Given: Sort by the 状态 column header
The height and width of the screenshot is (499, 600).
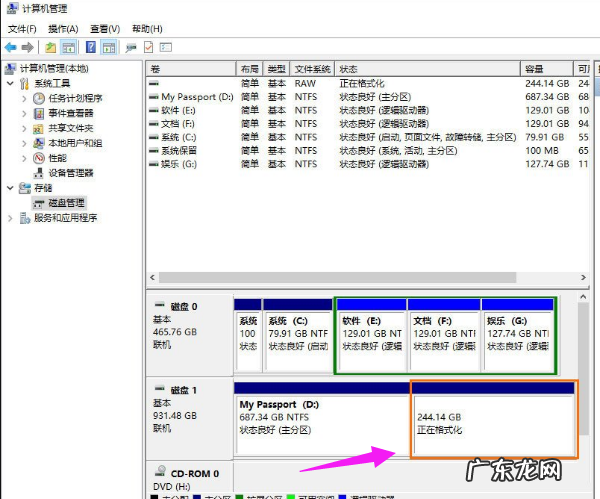Looking at the screenshot, I should pyautogui.click(x=427, y=69).
